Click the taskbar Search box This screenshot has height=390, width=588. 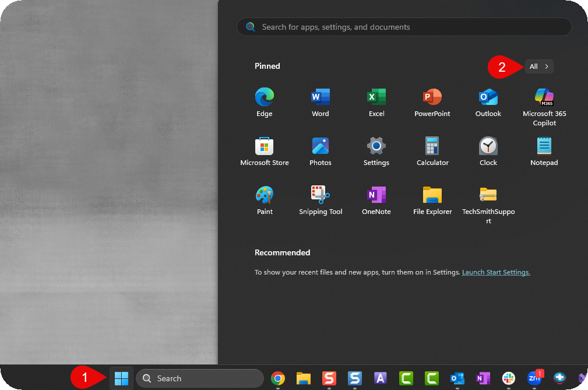tap(200, 378)
